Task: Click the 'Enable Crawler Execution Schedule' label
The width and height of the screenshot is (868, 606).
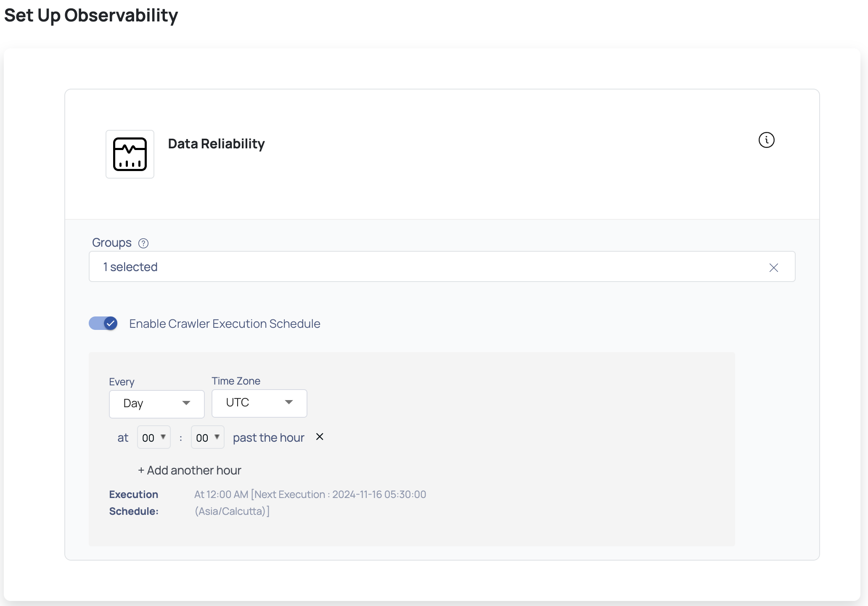Action: point(225,324)
